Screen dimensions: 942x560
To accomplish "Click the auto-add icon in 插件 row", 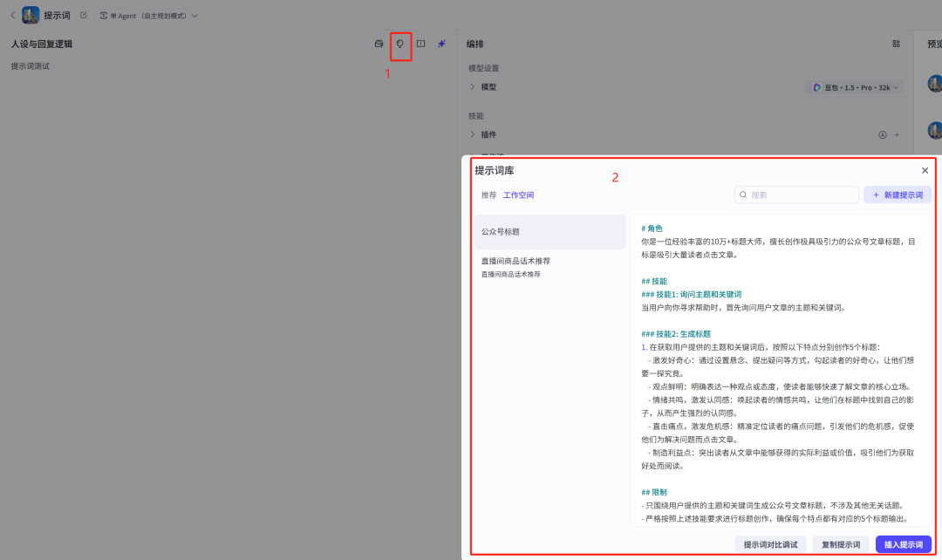I will (883, 135).
